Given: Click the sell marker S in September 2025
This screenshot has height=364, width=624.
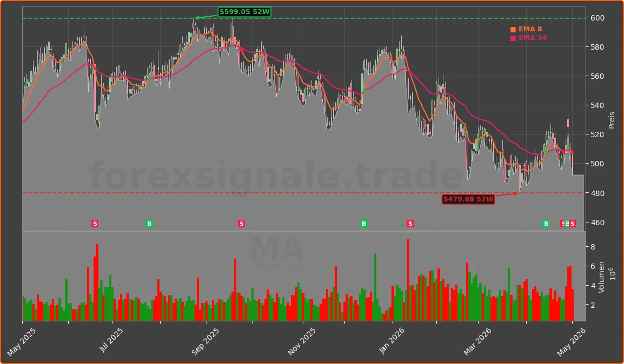Looking at the screenshot, I should [241, 224].
